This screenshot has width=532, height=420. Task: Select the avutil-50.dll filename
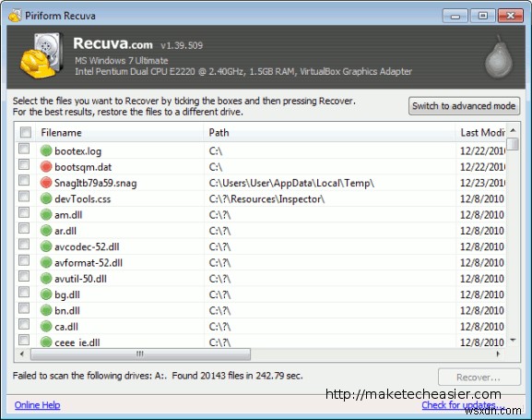81,279
